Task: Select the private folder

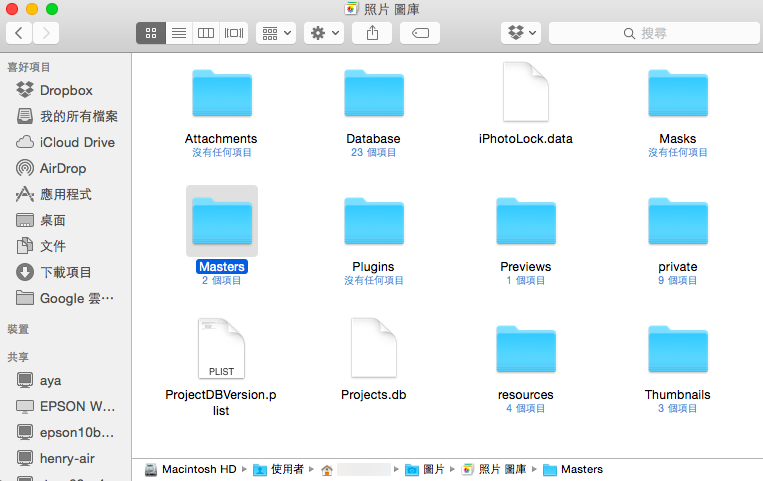Action: 678,221
